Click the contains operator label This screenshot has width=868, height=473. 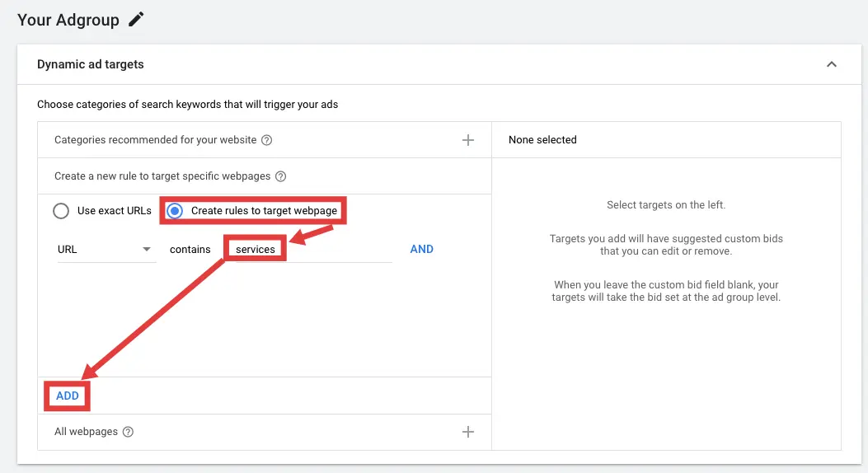(x=190, y=249)
